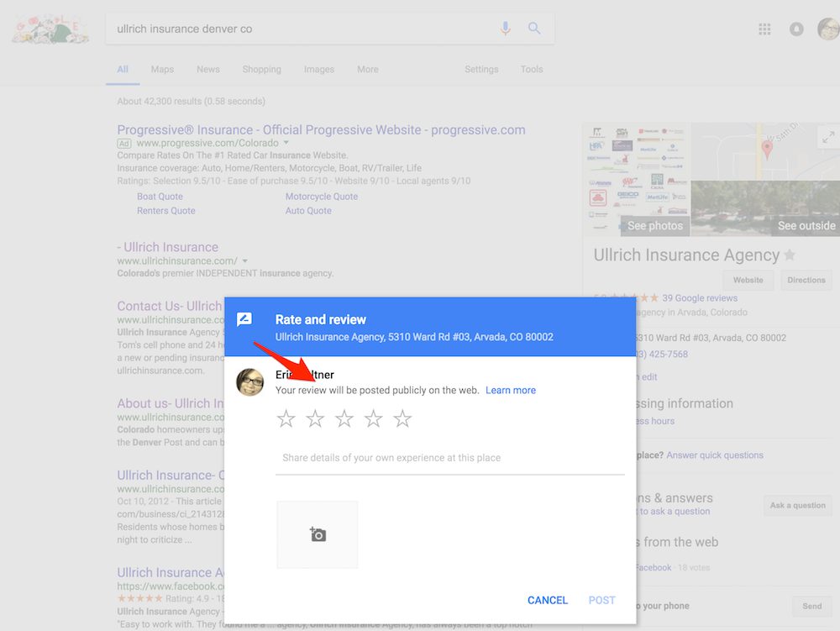
Task: Expand the progressive.com ad URL dropdown arrow
Action: tap(286, 143)
